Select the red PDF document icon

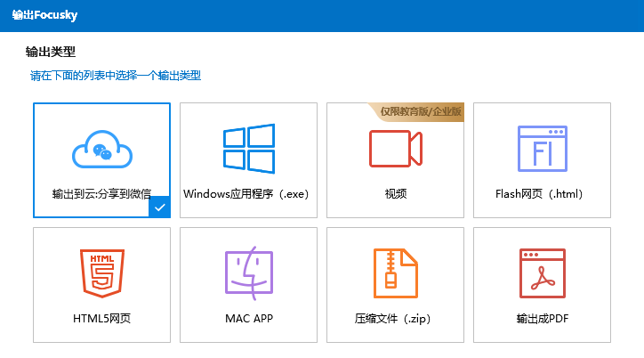point(542,273)
